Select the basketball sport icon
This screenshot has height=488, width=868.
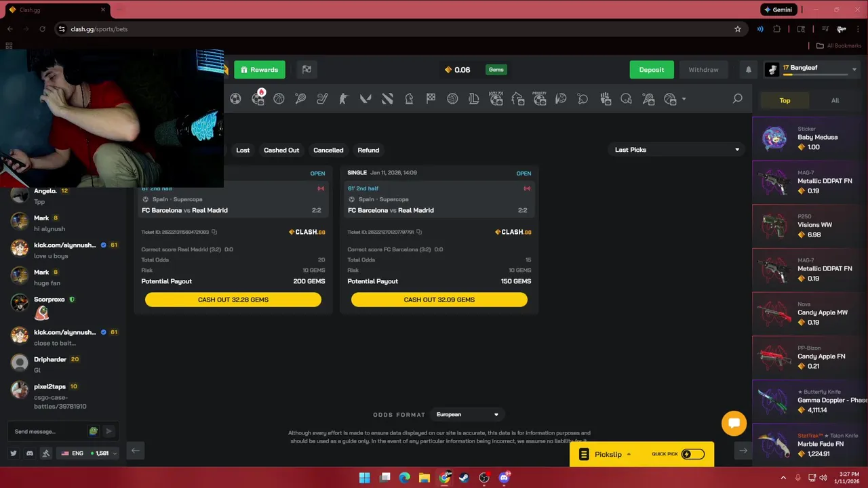click(279, 99)
